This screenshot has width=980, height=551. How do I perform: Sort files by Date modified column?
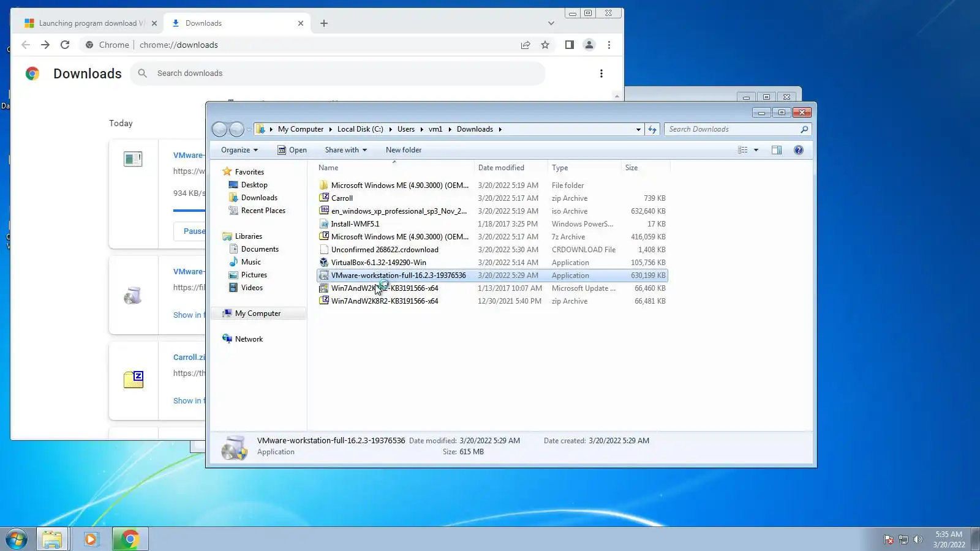[x=511, y=168]
